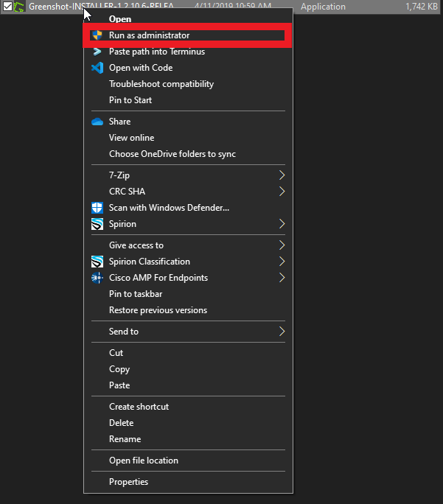Click the Greenshot-INSTALLER file name

[101, 6]
